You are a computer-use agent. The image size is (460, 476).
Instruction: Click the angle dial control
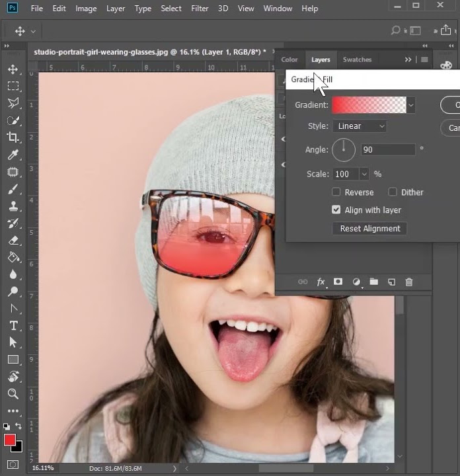(x=344, y=150)
